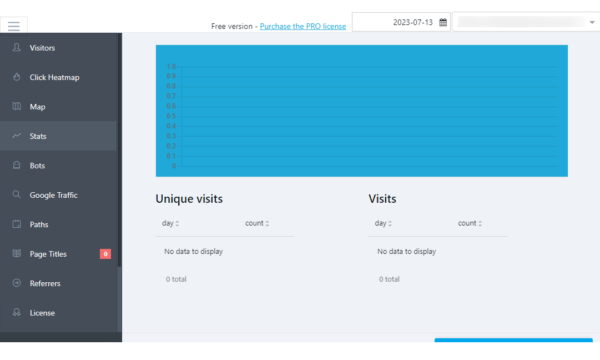Click the Visits heading
600x360 pixels.
(382, 199)
